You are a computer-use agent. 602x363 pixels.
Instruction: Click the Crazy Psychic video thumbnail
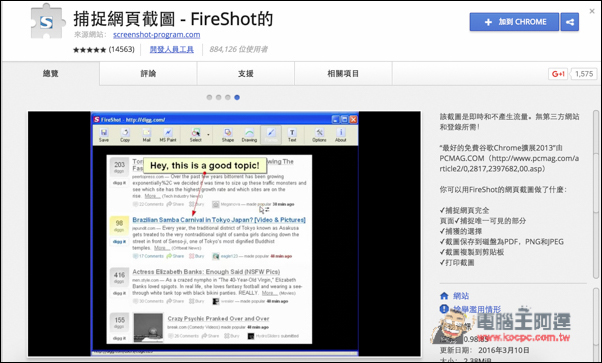148,327
